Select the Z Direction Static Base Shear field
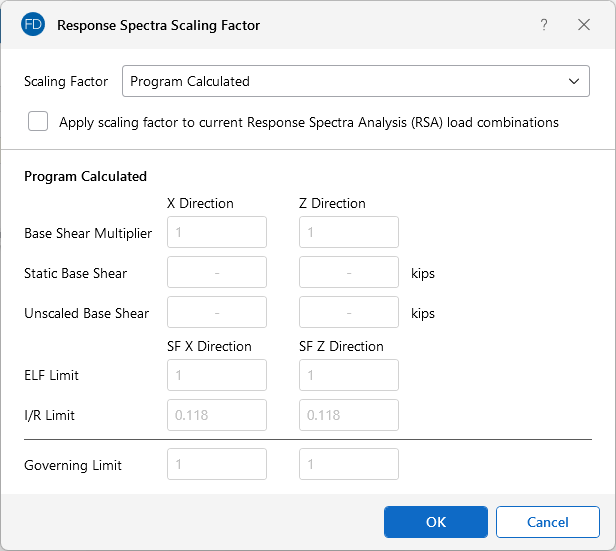The image size is (616, 551). point(349,272)
